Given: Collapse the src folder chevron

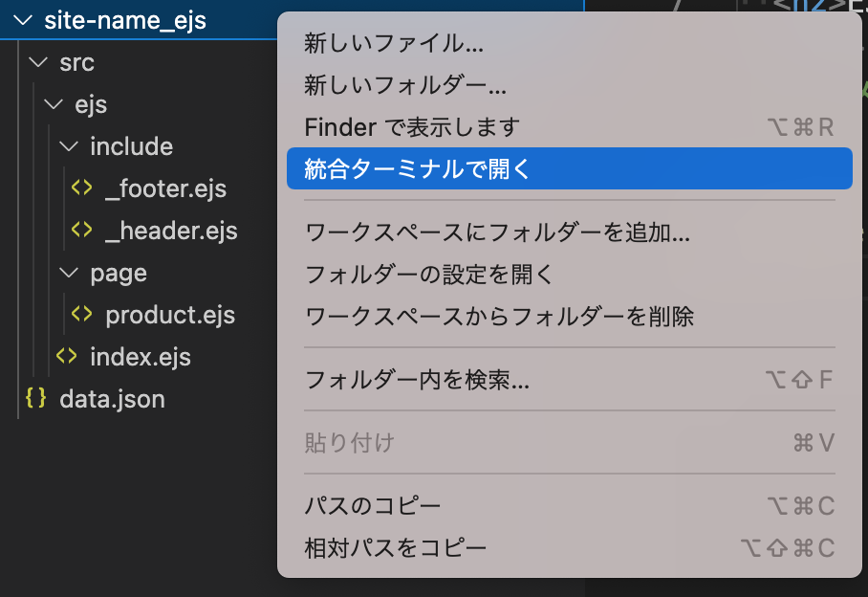Looking at the screenshot, I should [38, 62].
